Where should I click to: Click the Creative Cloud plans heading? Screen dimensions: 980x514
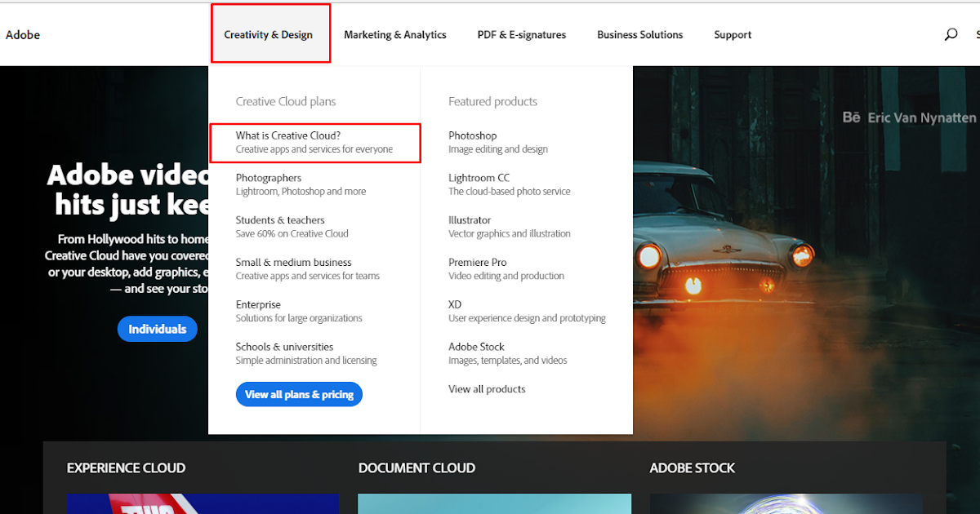tap(286, 101)
